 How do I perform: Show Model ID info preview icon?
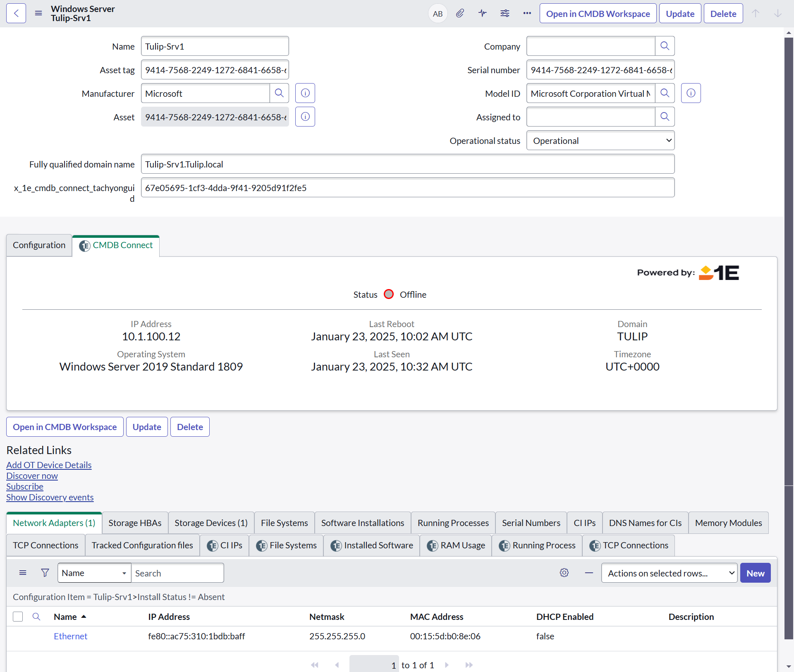click(x=691, y=93)
